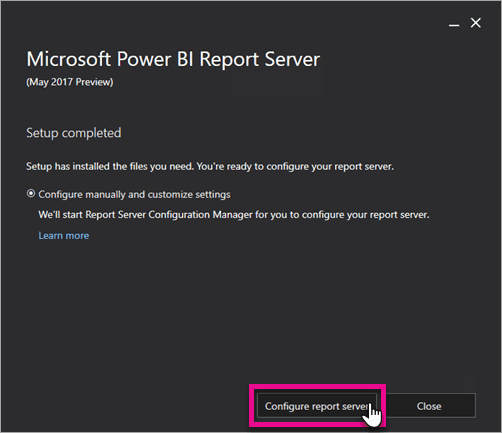Dismiss the setup dialog using the bottom Close button
Screen dimensions: 502x433
[x=429, y=406]
